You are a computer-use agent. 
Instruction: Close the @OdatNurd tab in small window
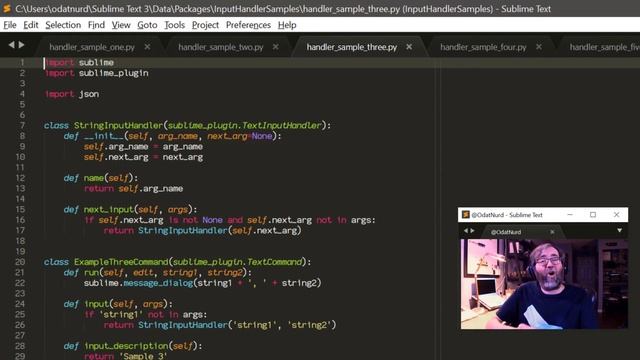tap(552, 232)
